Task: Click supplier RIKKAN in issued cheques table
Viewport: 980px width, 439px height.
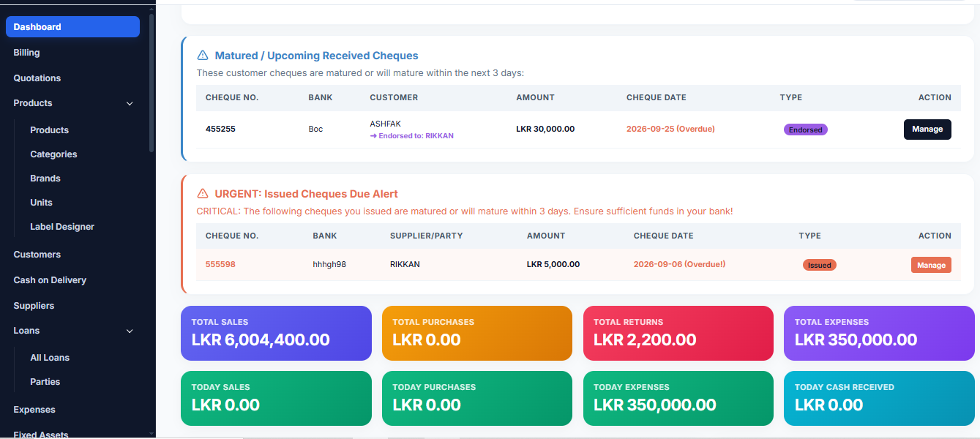Action: point(405,264)
